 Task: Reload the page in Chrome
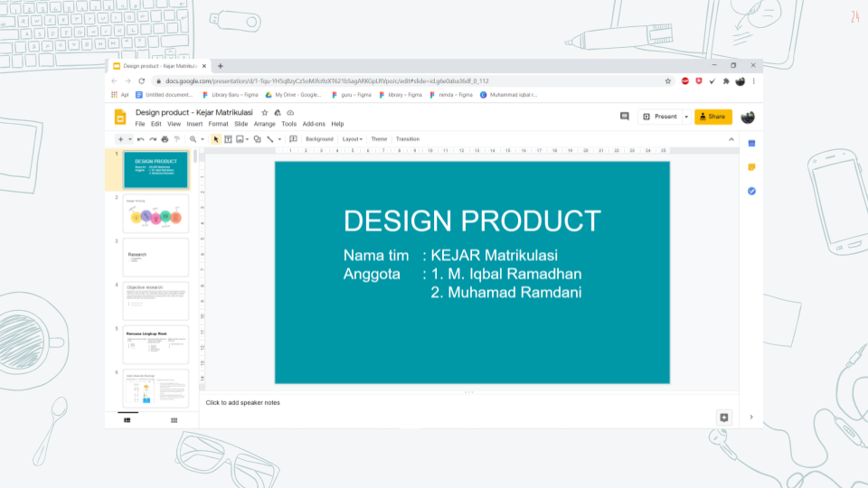pyautogui.click(x=142, y=80)
